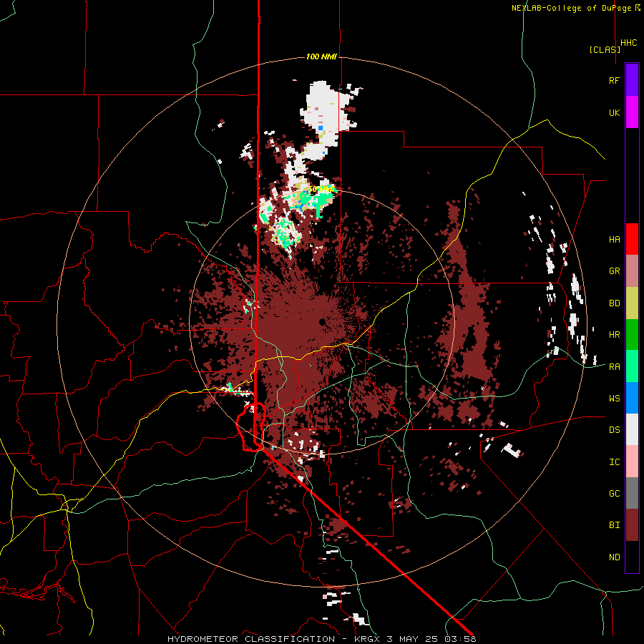Screen dimensions: 644x644
Task: Click the UK legend label
Action: (x=615, y=112)
